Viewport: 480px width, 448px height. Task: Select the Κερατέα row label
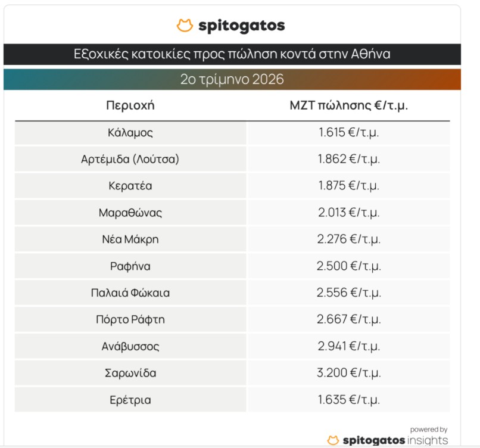(x=130, y=186)
